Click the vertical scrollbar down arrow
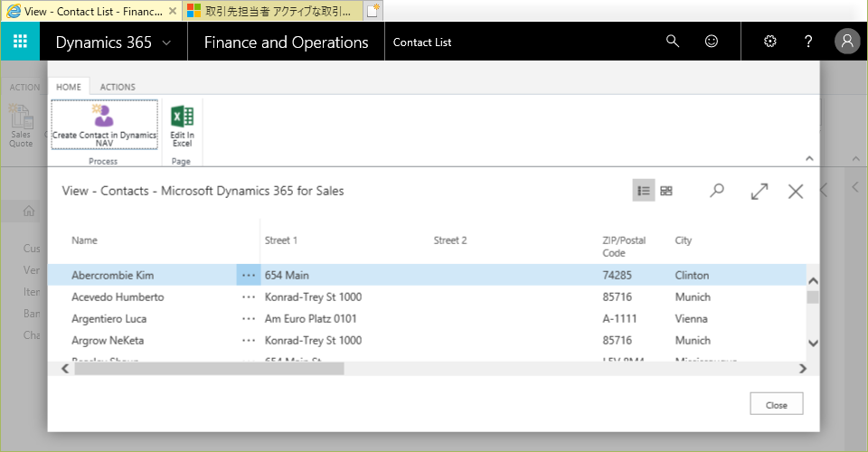 [x=813, y=343]
